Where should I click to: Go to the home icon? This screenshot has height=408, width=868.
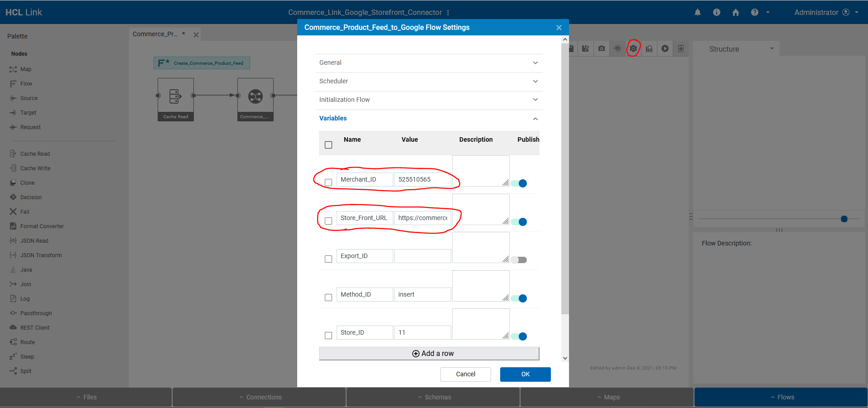tap(736, 12)
